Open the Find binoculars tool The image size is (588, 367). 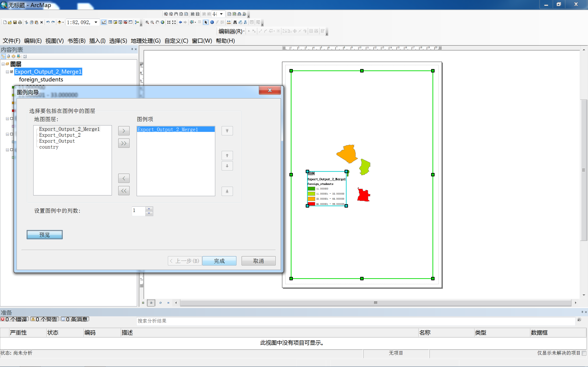(x=235, y=22)
